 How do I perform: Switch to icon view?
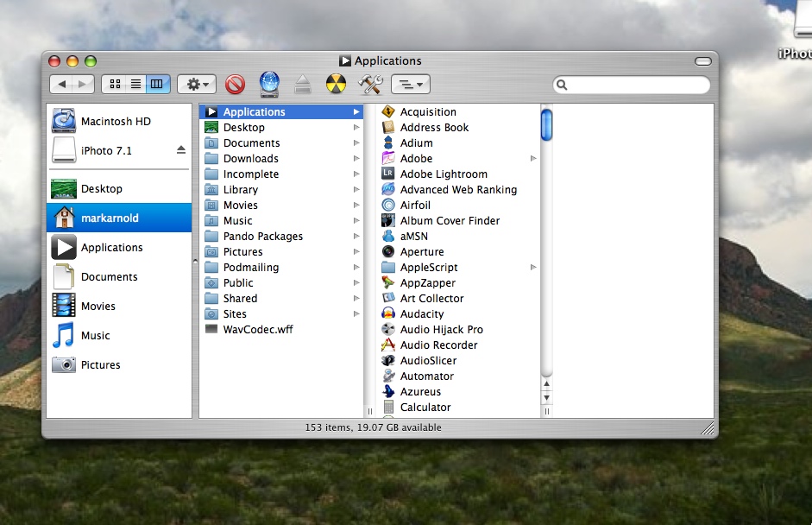coord(115,84)
